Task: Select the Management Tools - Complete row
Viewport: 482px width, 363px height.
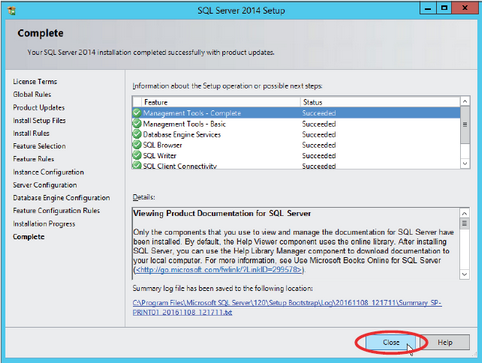Action: pos(296,113)
